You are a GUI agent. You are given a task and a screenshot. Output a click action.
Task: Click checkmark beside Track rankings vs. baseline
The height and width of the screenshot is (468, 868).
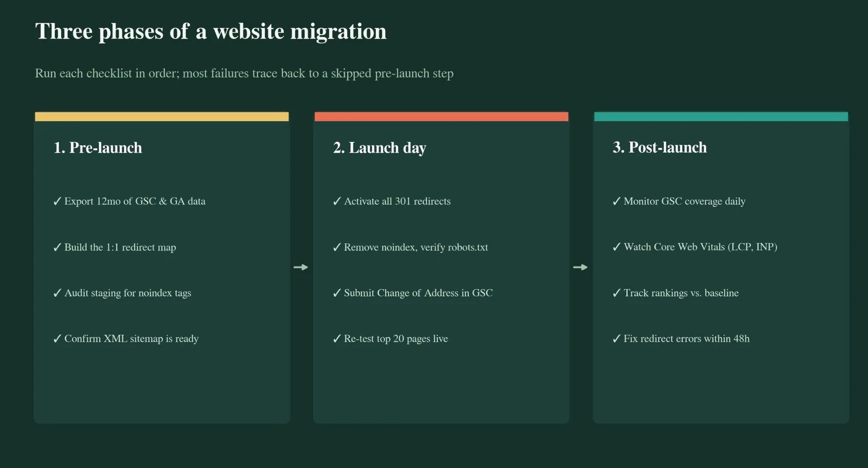tap(617, 293)
